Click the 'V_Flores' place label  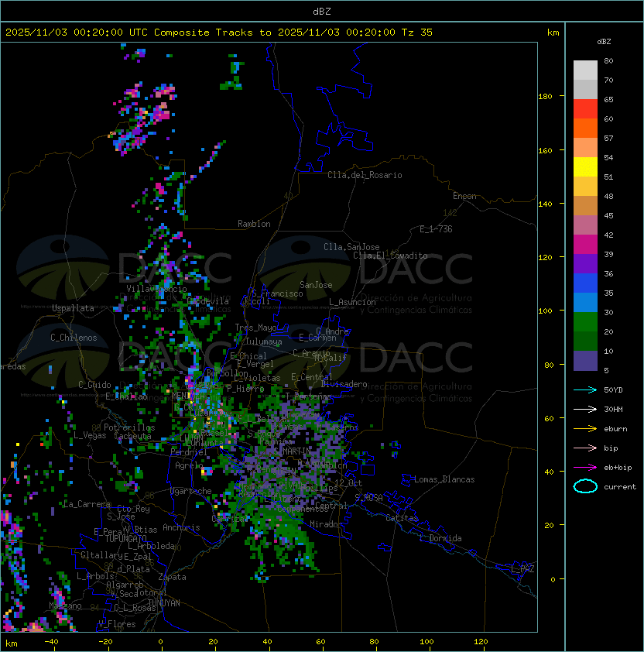click(117, 624)
